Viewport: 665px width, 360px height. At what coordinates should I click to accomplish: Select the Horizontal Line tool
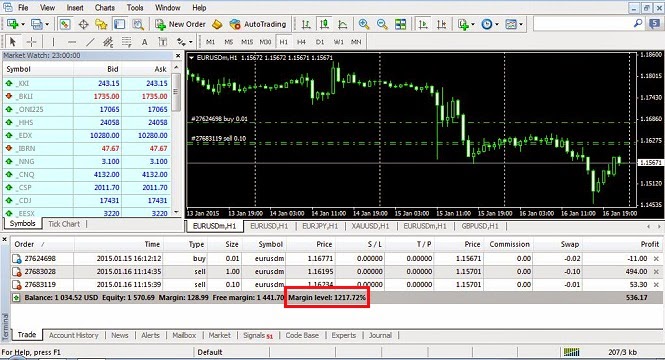click(72, 42)
